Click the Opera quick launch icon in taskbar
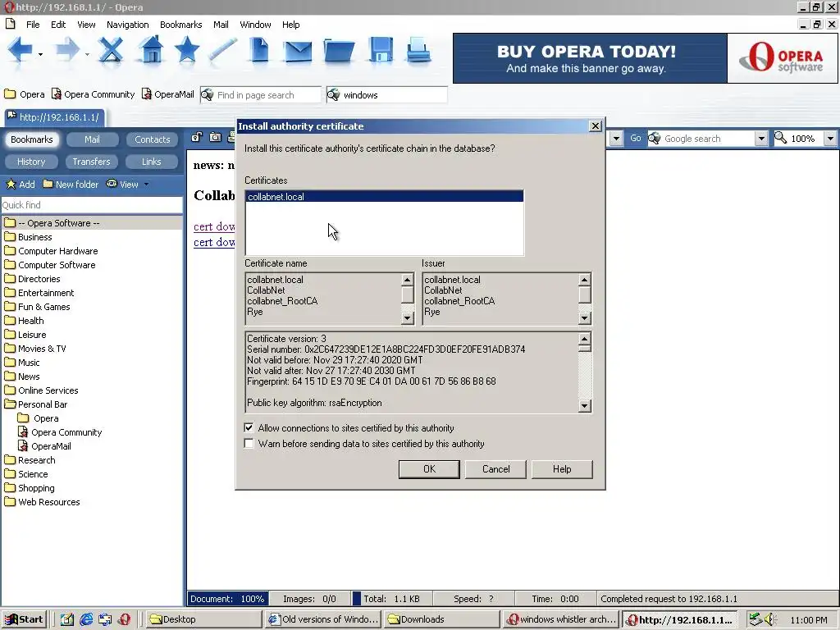Viewport: 840px width, 630px height. tap(125, 619)
